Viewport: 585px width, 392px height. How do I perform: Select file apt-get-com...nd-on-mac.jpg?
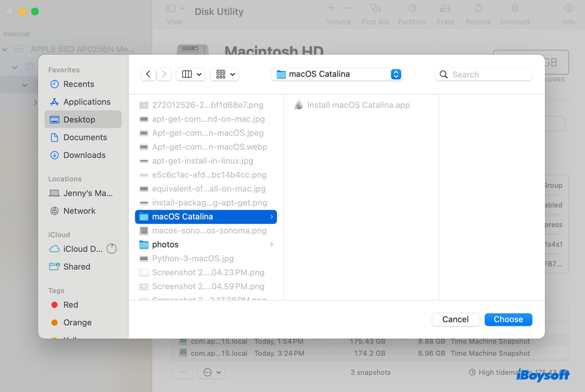point(206,119)
